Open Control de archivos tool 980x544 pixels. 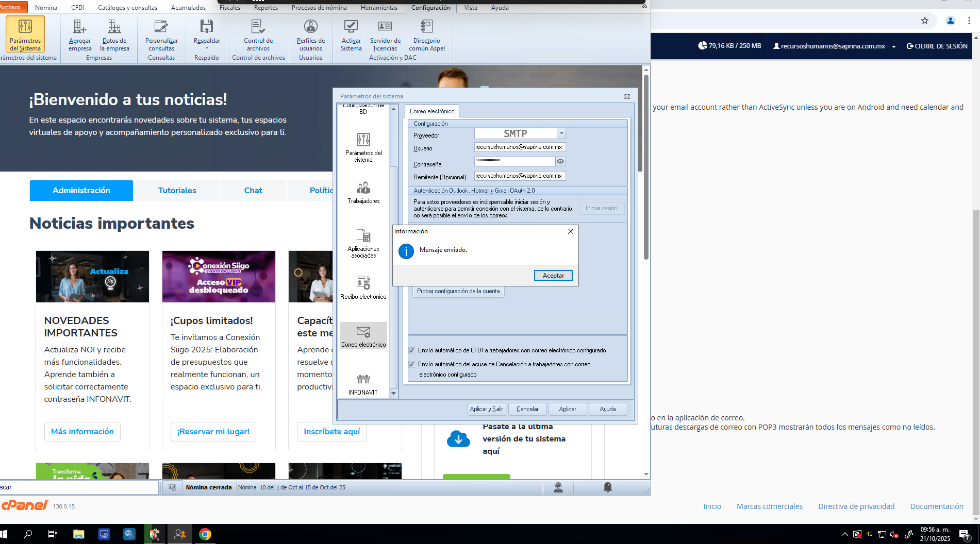pyautogui.click(x=258, y=35)
